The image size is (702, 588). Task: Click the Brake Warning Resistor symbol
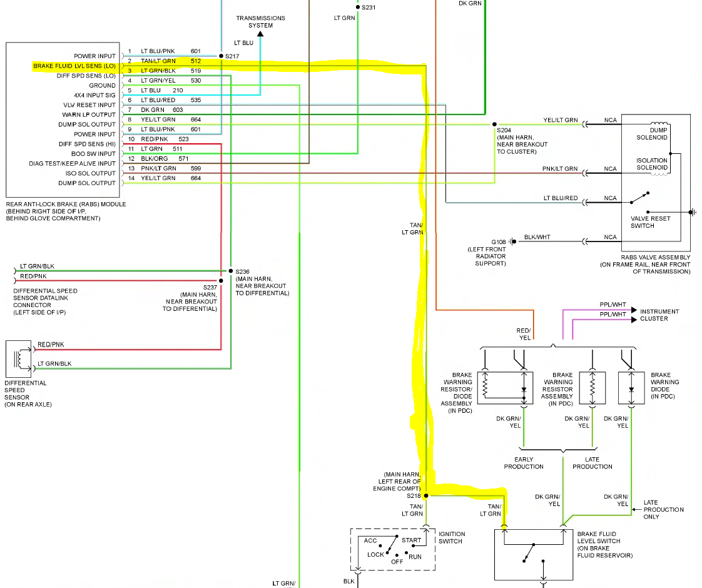point(592,387)
